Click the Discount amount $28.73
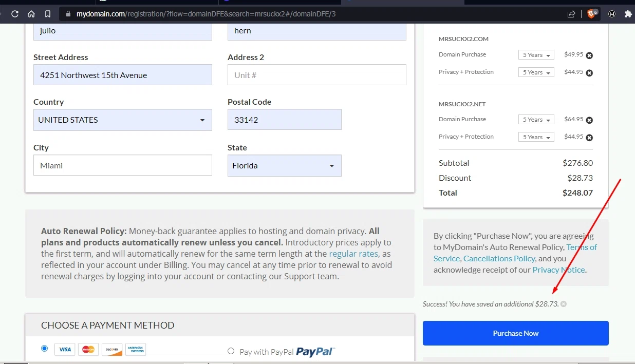The image size is (635, 364). [x=581, y=178]
